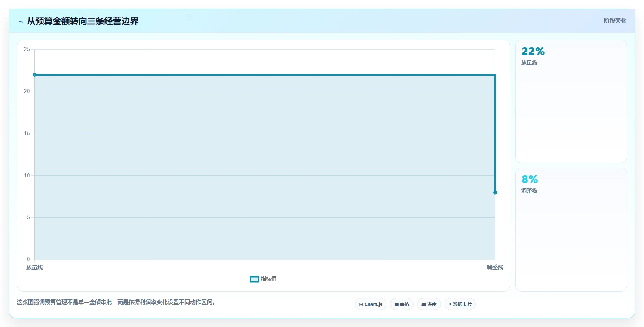Click the 进度 tag chip

tap(429, 304)
